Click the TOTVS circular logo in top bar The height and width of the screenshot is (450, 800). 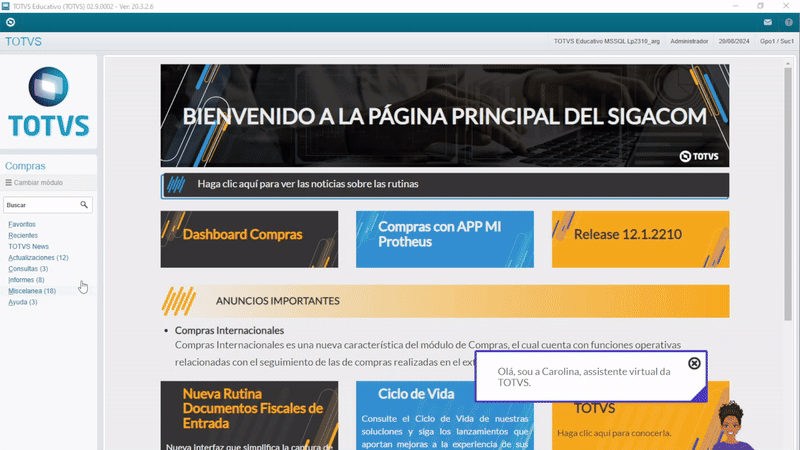[x=10, y=22]
